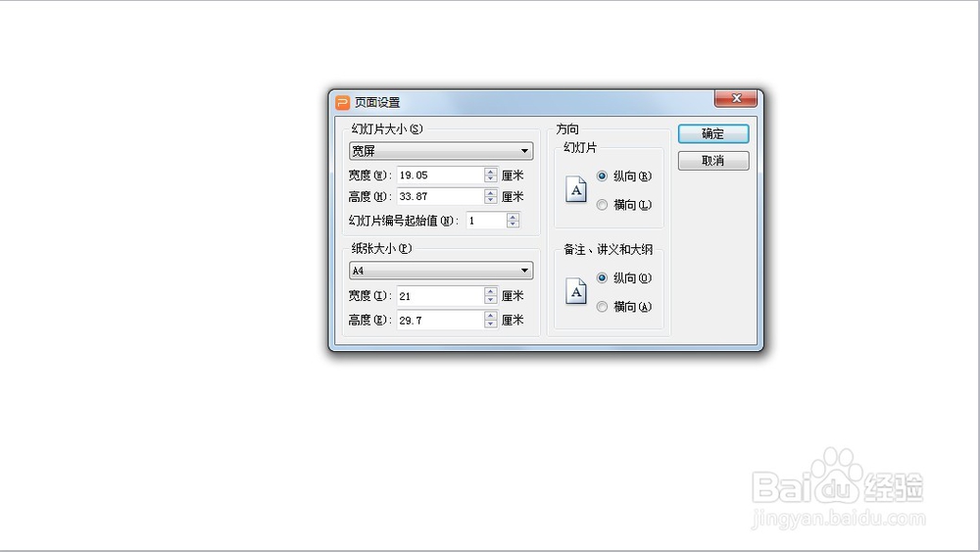Click the 幻灯片 orientation page icon
Screen dimensions: 980x552
tap(575, 189)
